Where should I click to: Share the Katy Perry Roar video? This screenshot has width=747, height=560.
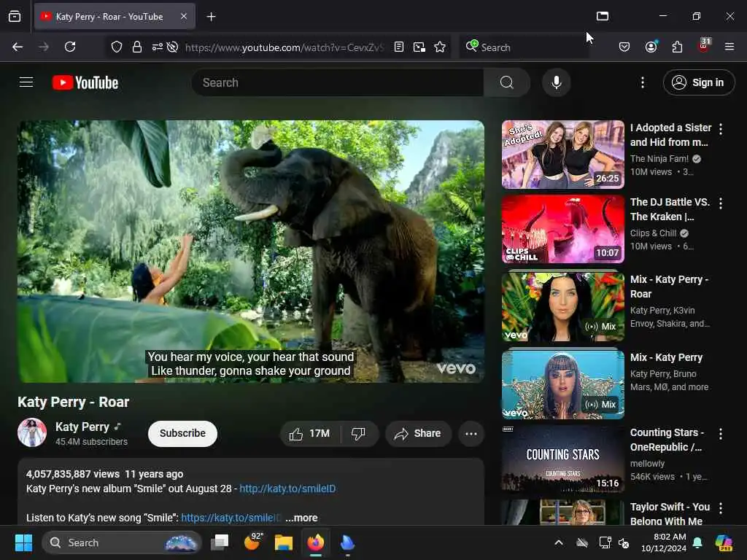point(418,433)
